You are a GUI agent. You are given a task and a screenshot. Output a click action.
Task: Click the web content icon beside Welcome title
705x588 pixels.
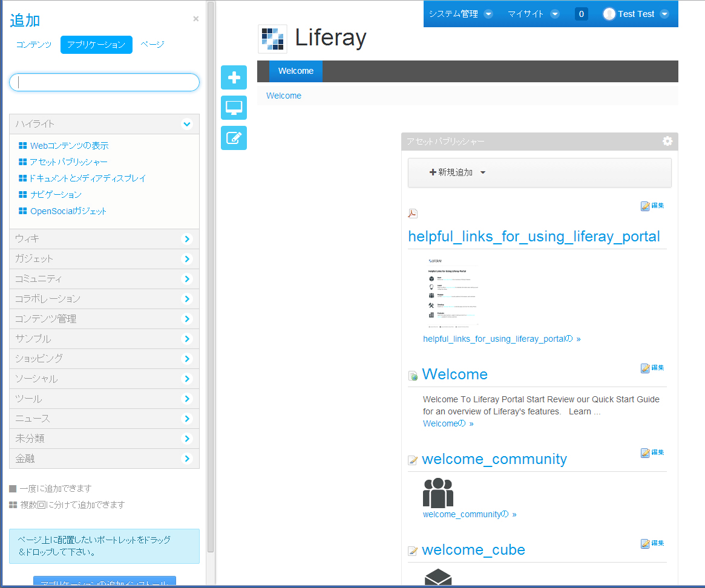coord(413,376)
